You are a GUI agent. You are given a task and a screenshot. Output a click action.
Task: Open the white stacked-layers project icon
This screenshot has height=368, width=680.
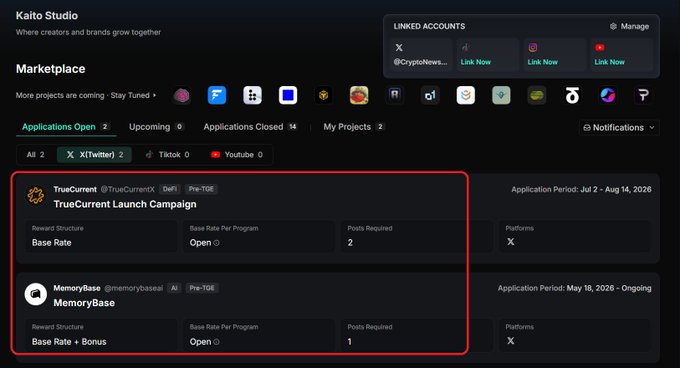[466, 95]
